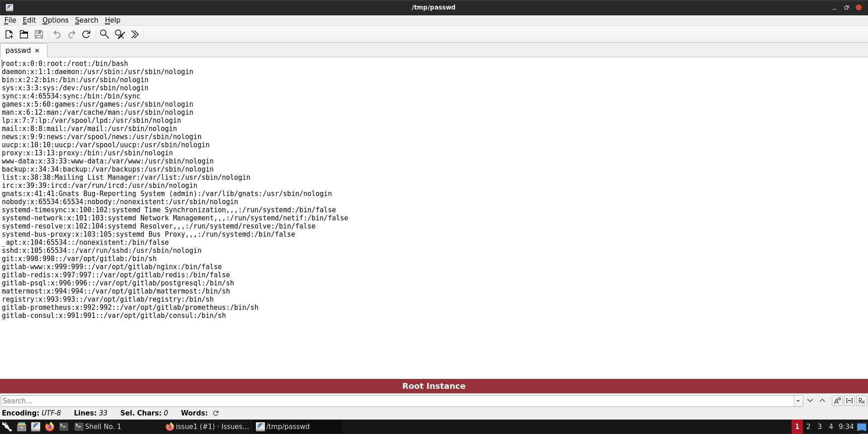Open the applications menu in taskbar
This screenshot has width=868, height=434.
click(x=7, y=426)
